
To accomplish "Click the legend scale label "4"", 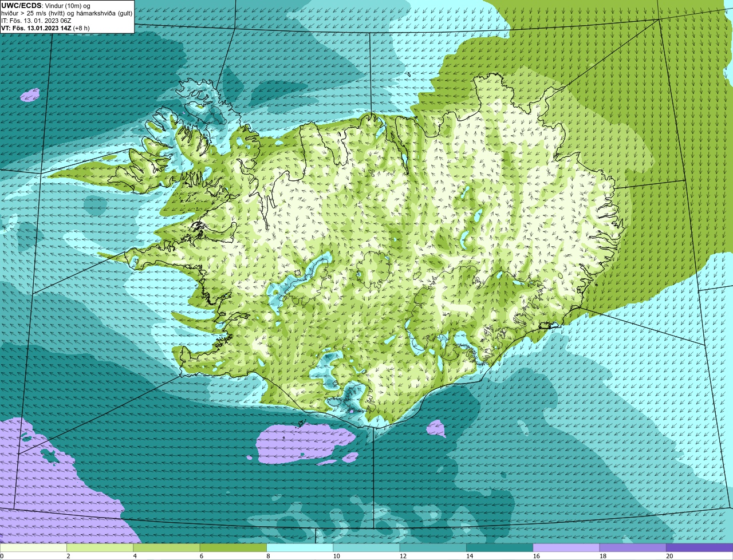I will (x=135, y=556).
